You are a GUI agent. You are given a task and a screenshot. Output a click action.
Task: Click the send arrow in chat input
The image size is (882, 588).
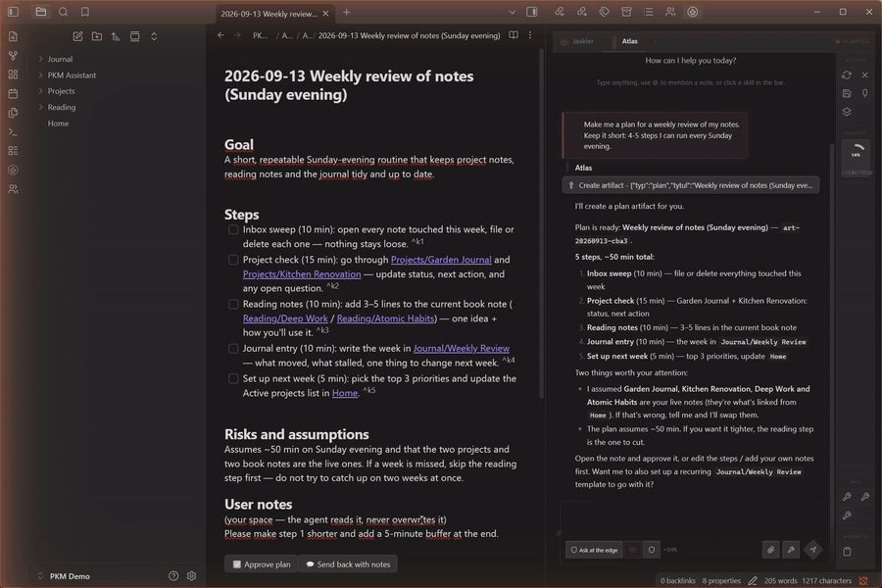[812, 550]
